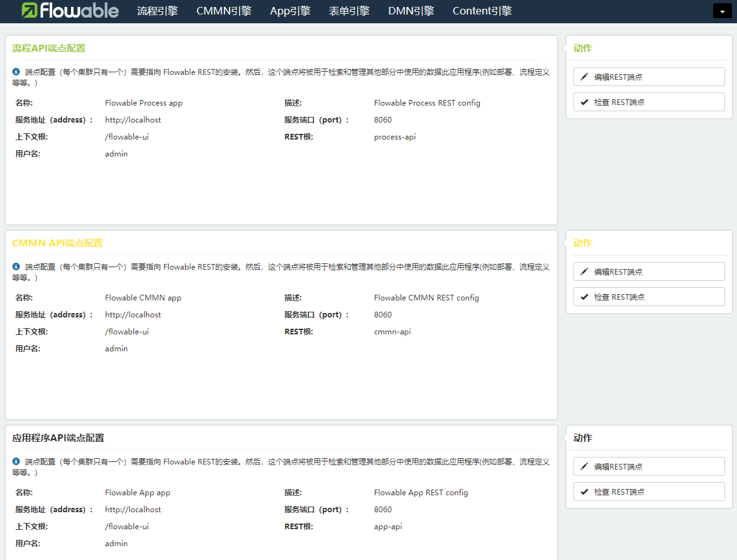Viewport: 737px width, 560px height.
Task: Click the pencil icon for the App endpoint
Action: 584,466
